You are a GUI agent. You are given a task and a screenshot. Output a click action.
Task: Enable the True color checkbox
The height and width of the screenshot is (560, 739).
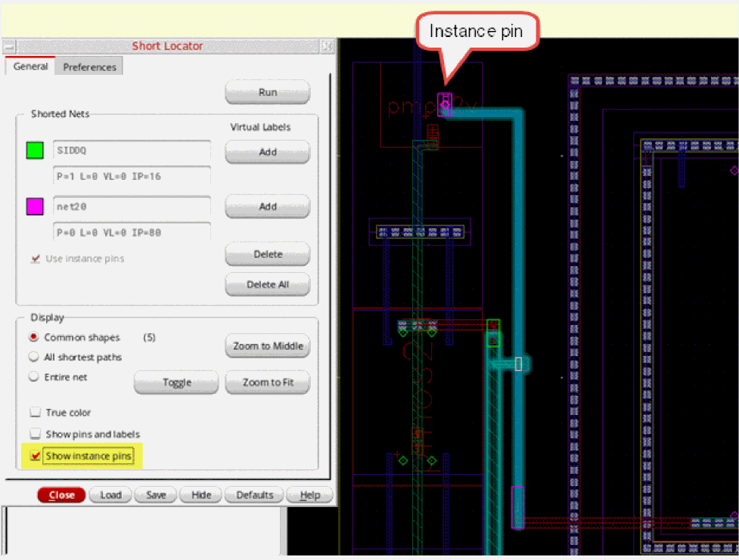(35, 413)
